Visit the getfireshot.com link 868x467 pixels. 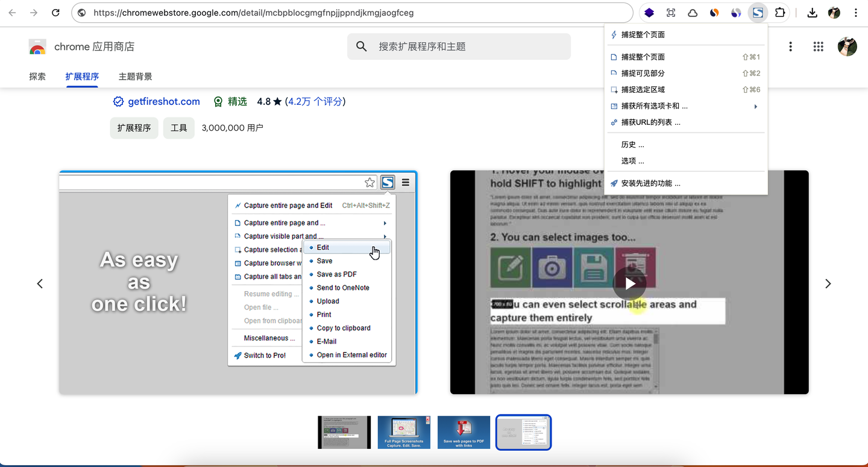point(163,101)
